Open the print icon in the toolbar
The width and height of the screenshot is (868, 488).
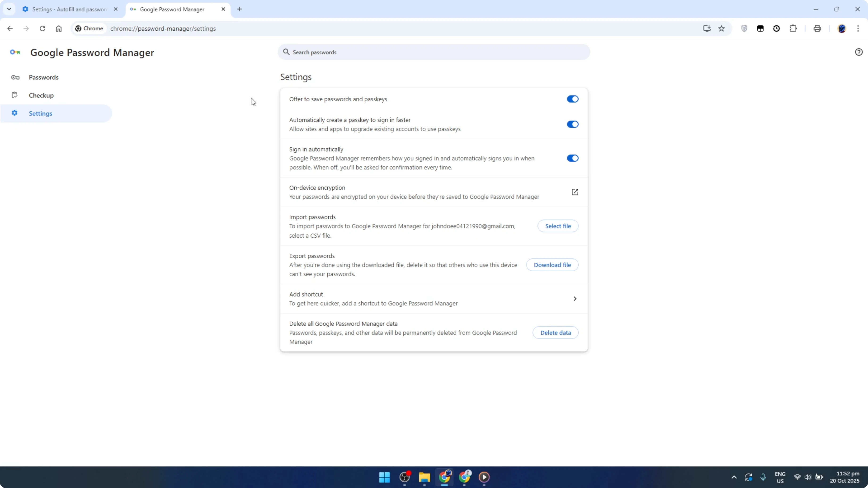(x=817, y=28)
